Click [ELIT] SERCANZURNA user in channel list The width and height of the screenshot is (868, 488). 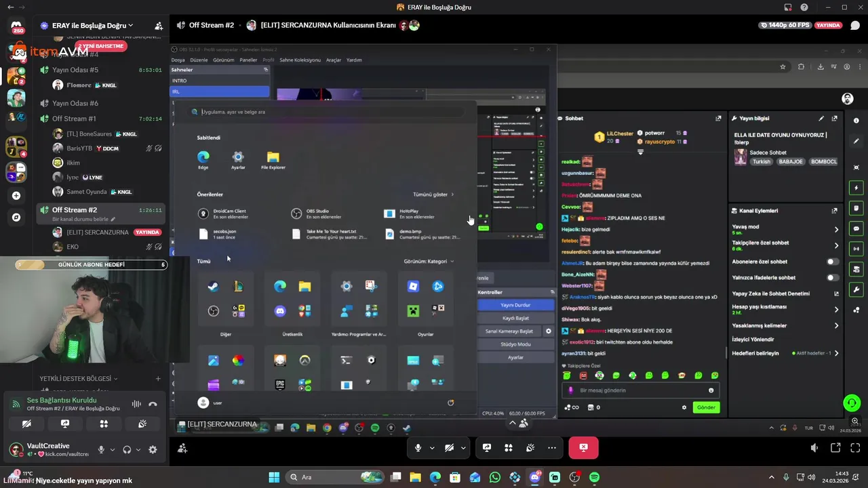click(x=97, y=232)
